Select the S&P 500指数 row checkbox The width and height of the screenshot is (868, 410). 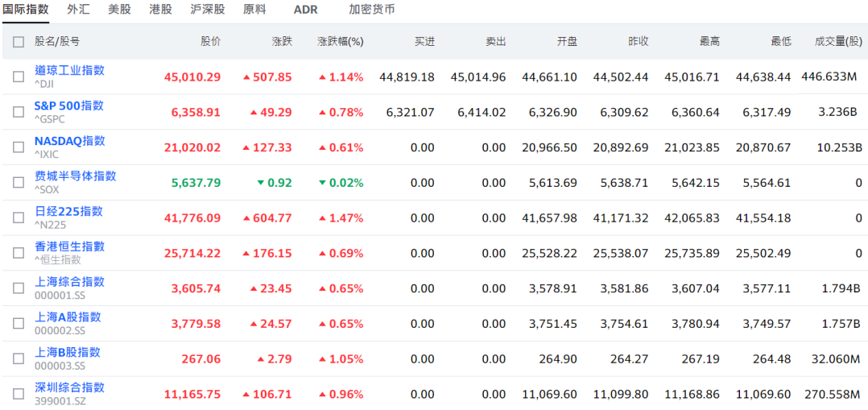point(19,112)
